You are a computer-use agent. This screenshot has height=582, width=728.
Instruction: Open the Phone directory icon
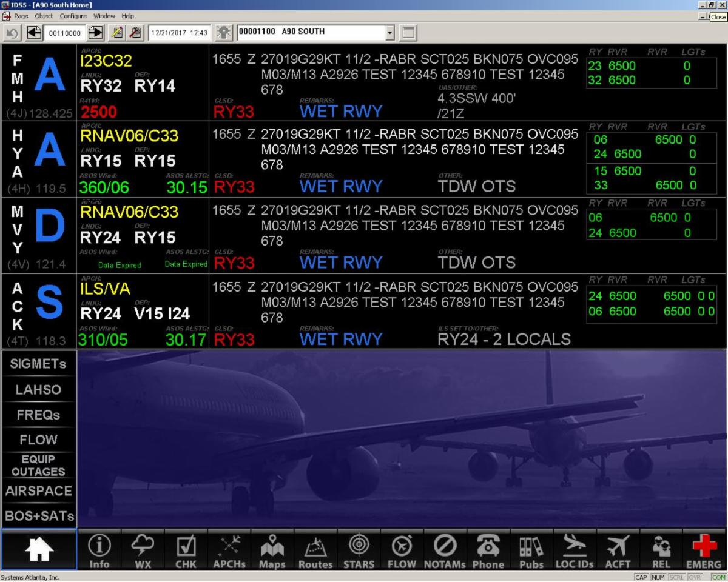[488, 550]
